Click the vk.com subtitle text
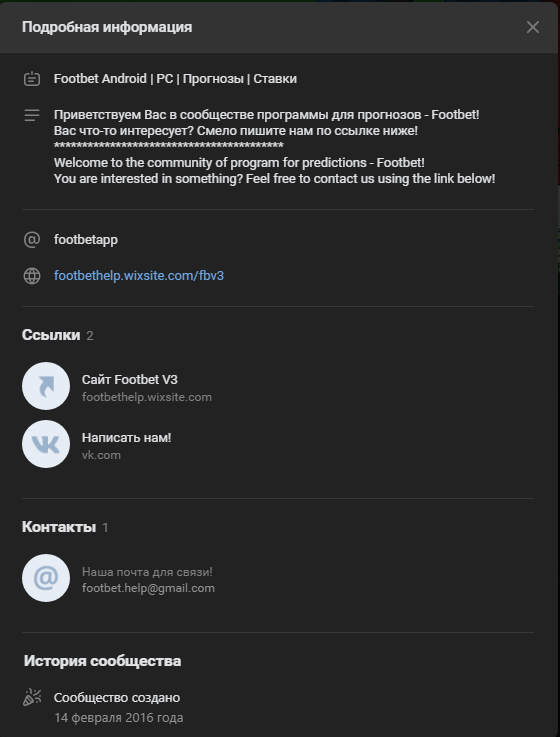This screenshot has width=560, height=737. click(x=101, y=455)
